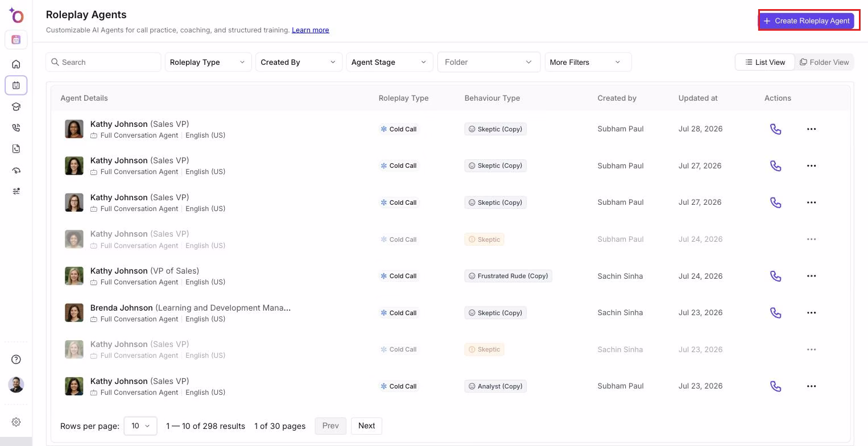Click the name Kathy Johnson (VP of Sales)
868x446 pixels.
(x=144, y=271)
